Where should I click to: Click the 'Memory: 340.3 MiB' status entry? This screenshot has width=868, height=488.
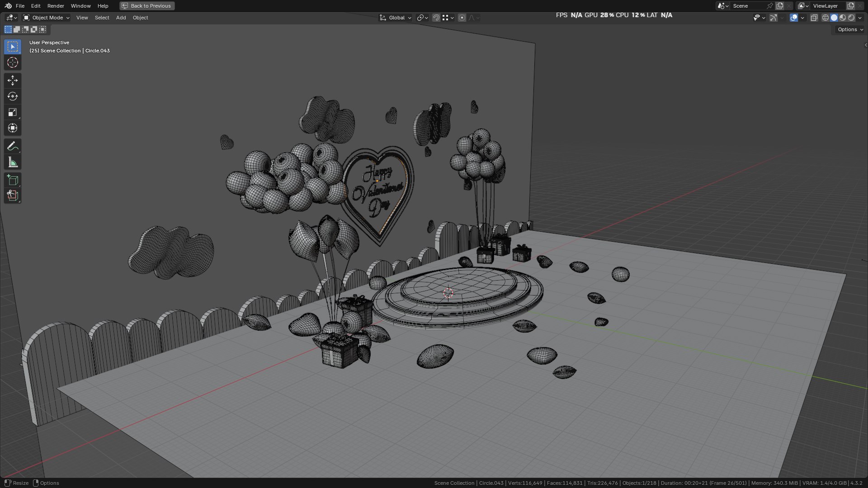pyautogui.click(x=774, y=483)
